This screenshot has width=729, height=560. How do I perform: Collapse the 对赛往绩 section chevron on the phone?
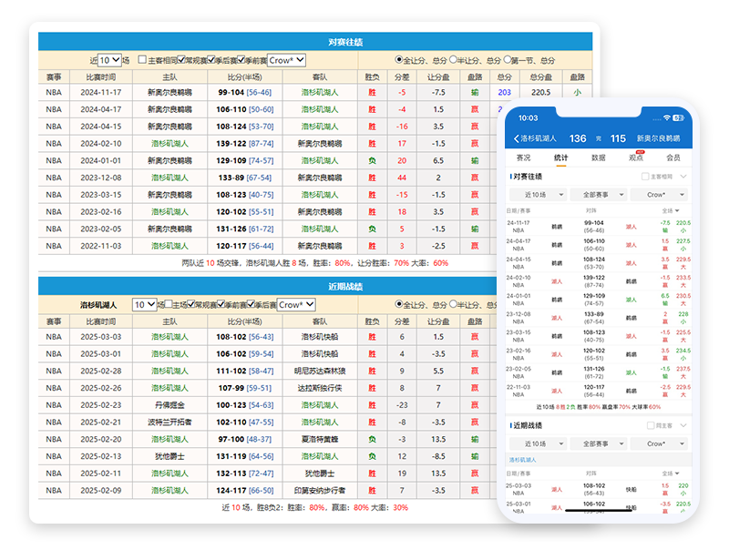[x=683, y=177]
